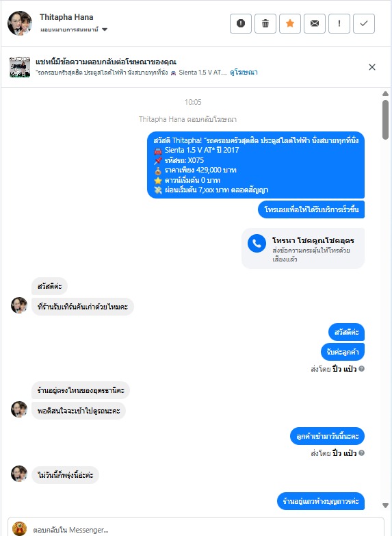
Task: Click the blue phone call icon
Action: coord(257,244)
